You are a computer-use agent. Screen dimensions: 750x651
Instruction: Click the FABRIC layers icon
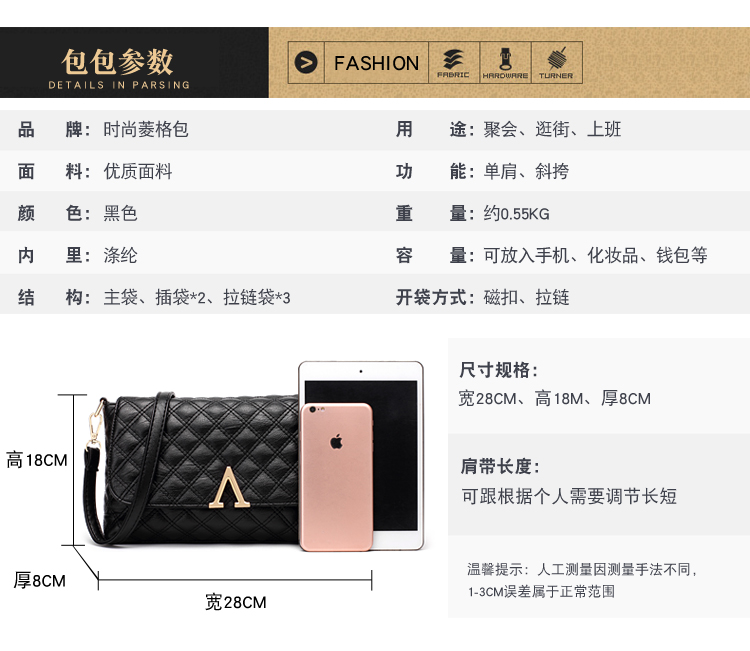click(x=453, y=59)
